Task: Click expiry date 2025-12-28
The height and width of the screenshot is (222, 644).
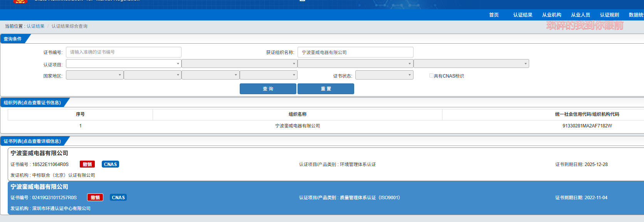Action: point(596,164)
